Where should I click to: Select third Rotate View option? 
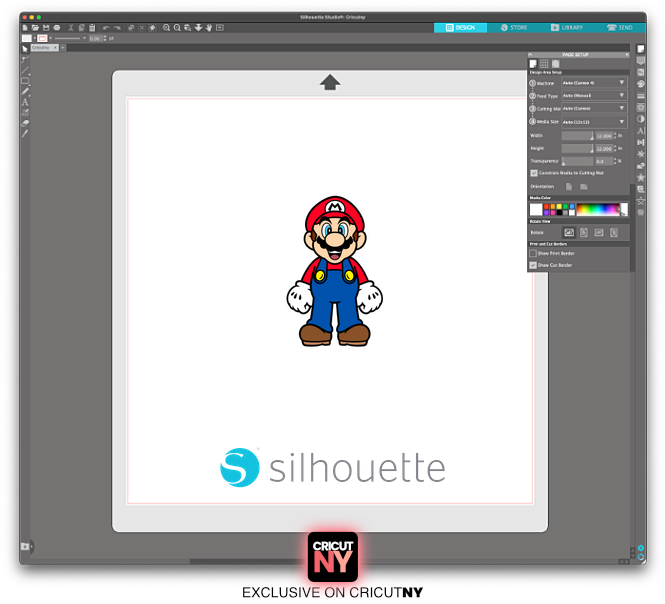(x=599, y=232)
